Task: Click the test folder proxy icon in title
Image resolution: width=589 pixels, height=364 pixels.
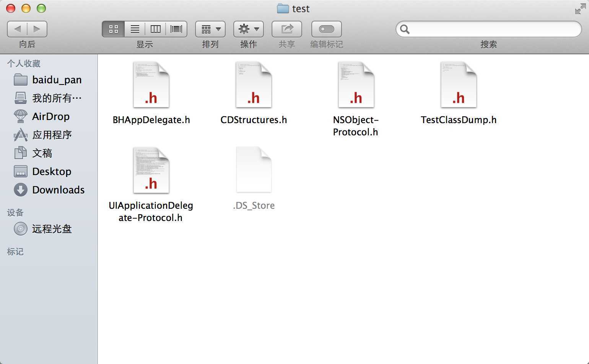Action: click(x=283, y=8)
